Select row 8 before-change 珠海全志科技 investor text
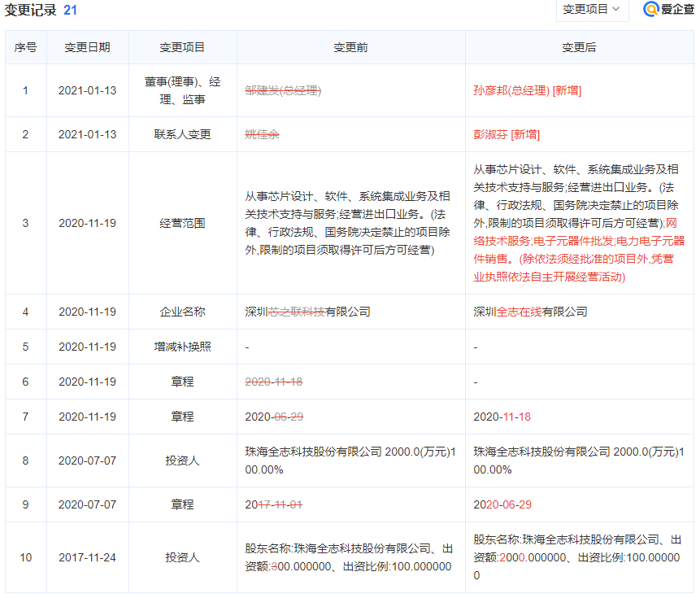 coord(350,461)
